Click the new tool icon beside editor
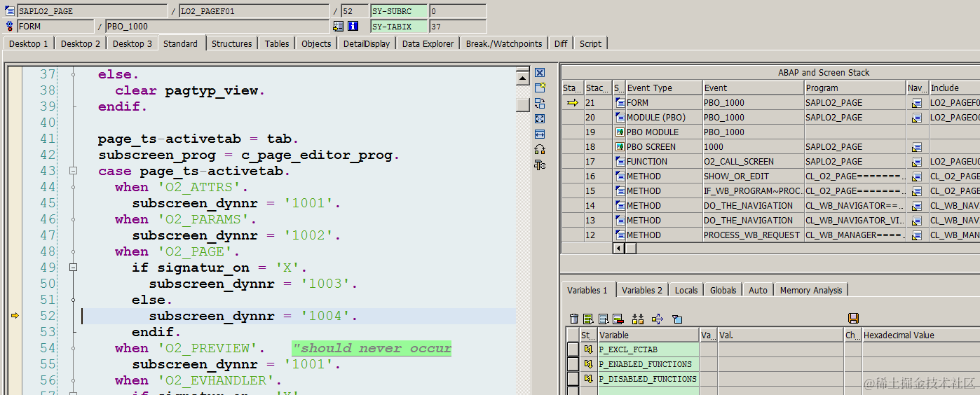Viewport: 980px width, 395px height. [540, 88]
